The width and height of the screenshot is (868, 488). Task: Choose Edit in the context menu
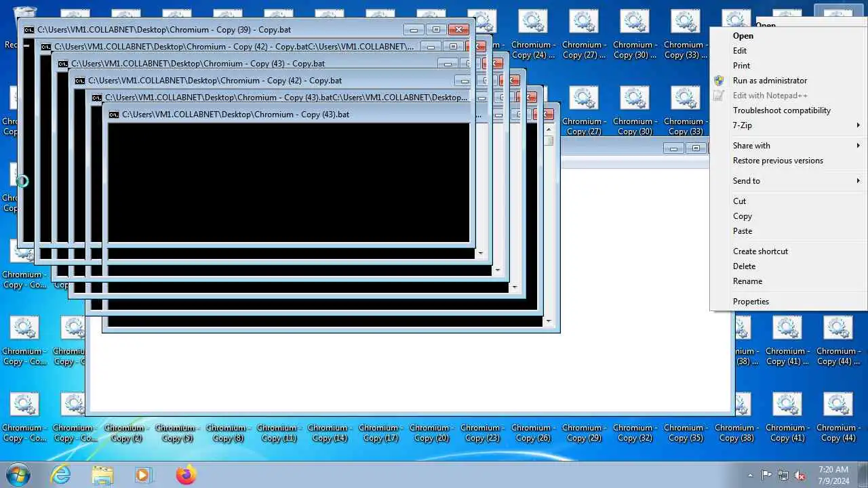(x=740, y=51)
